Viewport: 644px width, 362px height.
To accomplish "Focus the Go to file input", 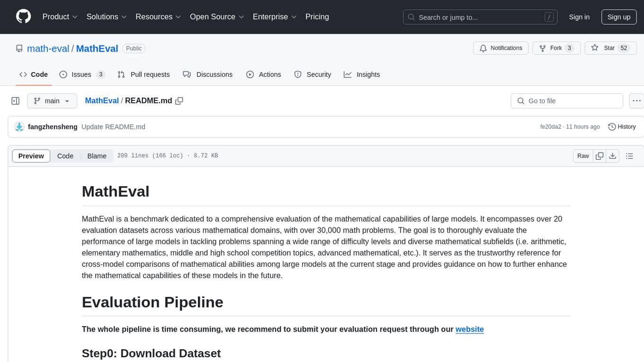I will 567,101.
